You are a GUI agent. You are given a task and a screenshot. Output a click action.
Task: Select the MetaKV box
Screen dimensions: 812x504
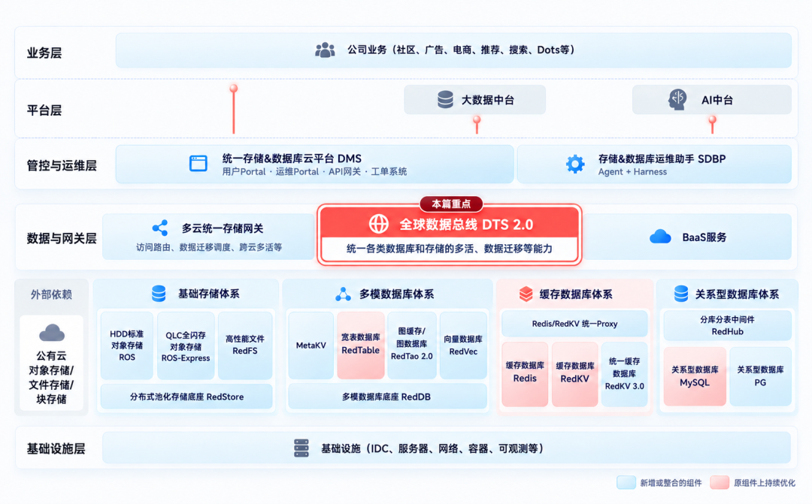[x=311, y=346]
